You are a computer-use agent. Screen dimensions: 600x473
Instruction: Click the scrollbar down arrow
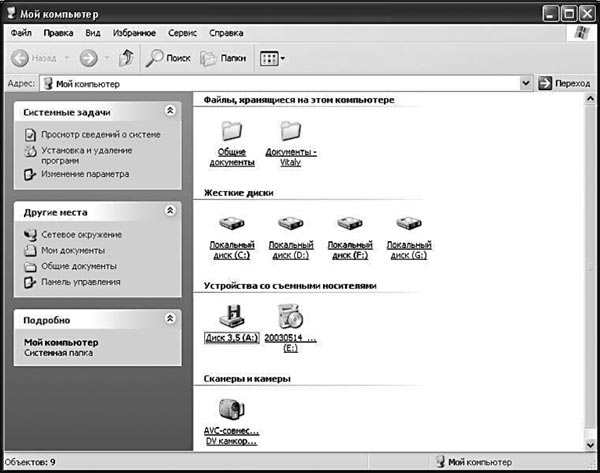(x=590, y=445)
